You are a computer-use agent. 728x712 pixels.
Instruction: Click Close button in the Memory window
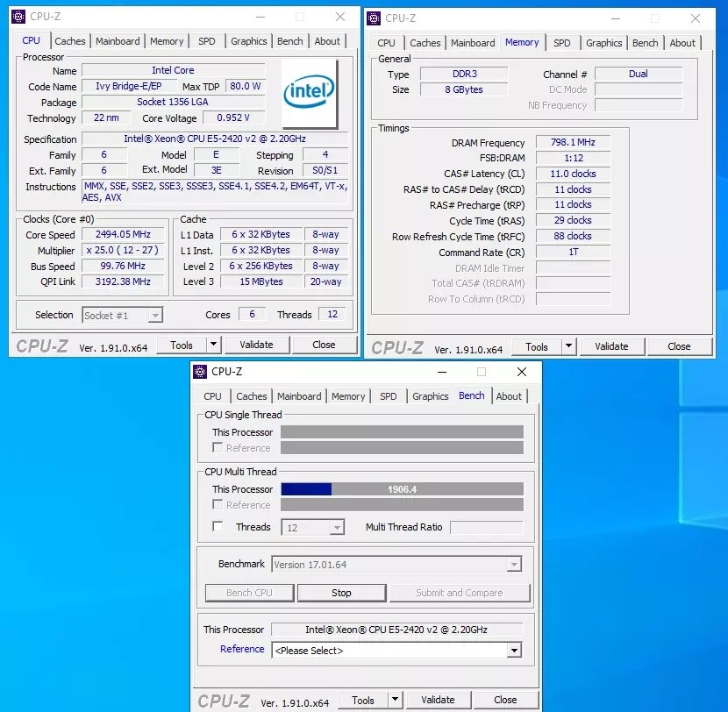pyautogui.click(x=679, y=346)
